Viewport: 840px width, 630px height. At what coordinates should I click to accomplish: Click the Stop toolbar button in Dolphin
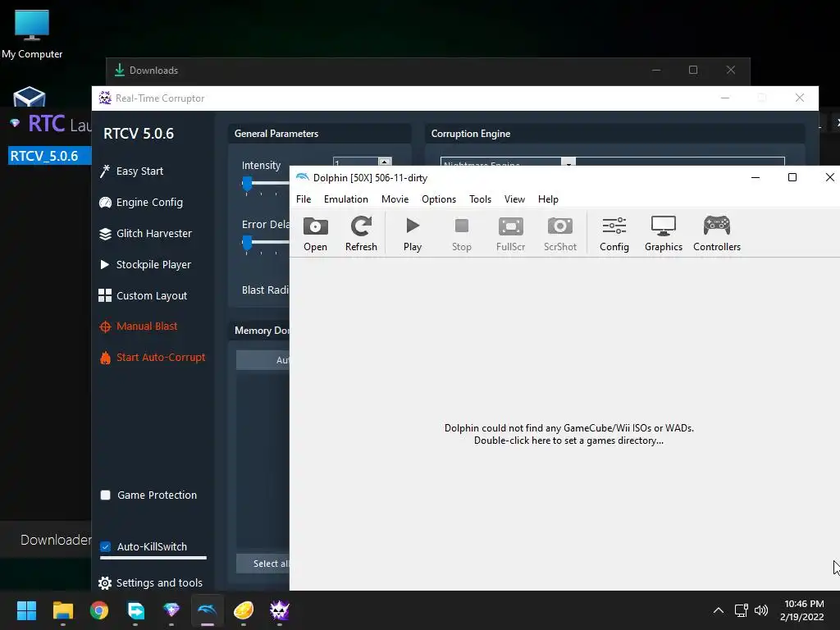pos(461,234)
